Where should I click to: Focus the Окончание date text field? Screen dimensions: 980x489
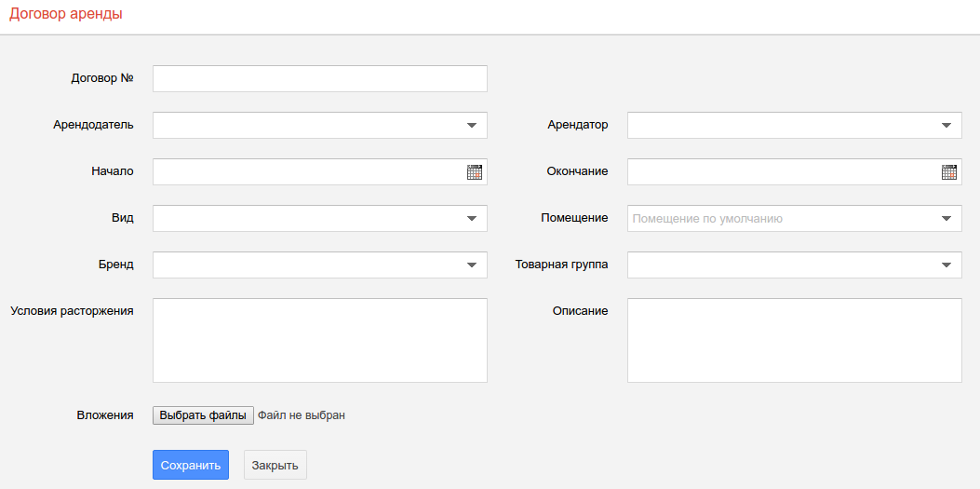pos(782,172)
